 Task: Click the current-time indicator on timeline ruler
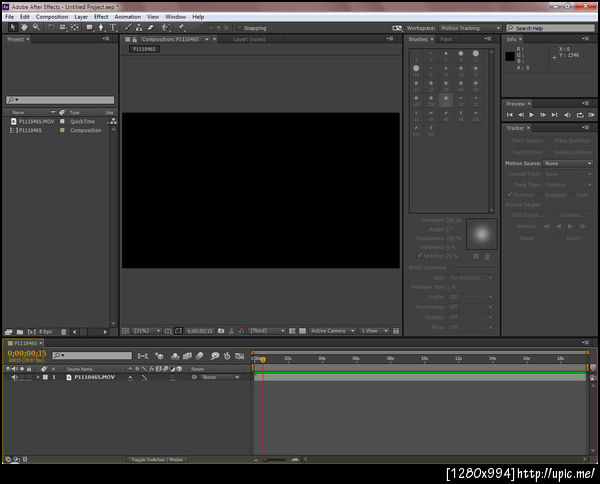pos(263,359)
